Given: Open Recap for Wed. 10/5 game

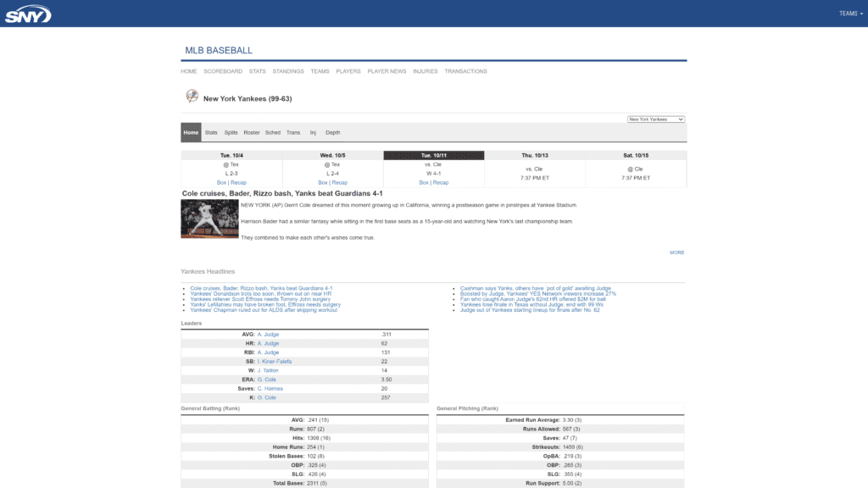Looking at the screenshot, I should click(x=339, y=183).
